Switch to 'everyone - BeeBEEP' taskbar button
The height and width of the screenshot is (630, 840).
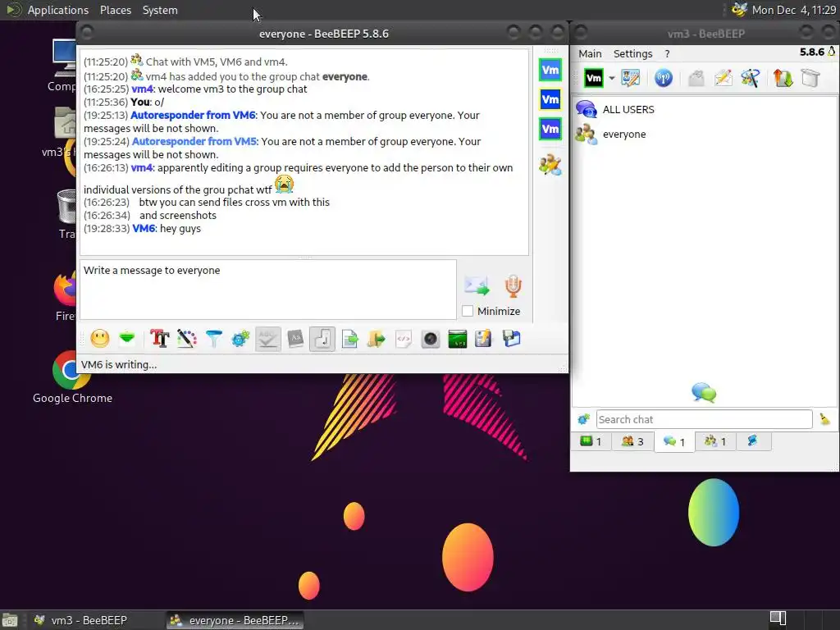(235, 620)
